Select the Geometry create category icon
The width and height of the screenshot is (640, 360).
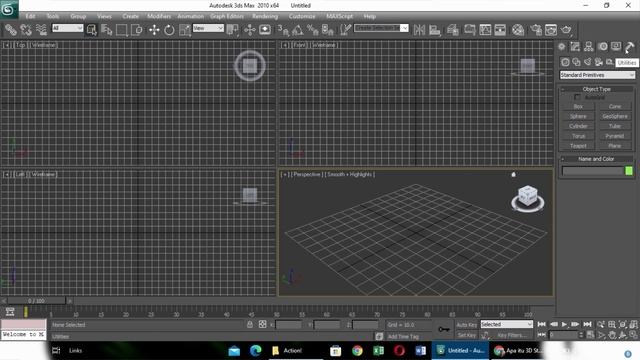(565, 62)
